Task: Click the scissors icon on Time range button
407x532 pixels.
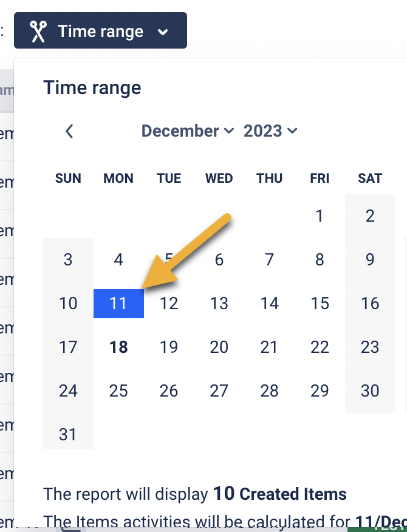Action: 39,32
